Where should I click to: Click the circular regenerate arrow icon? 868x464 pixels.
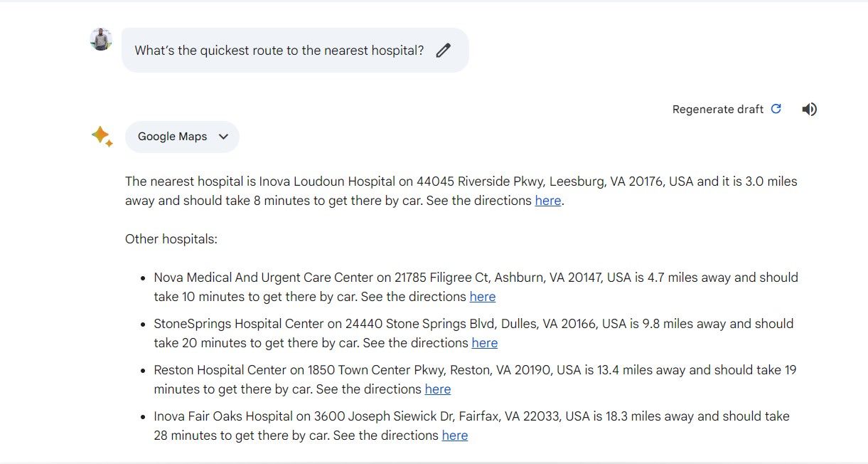pos(776,109)
